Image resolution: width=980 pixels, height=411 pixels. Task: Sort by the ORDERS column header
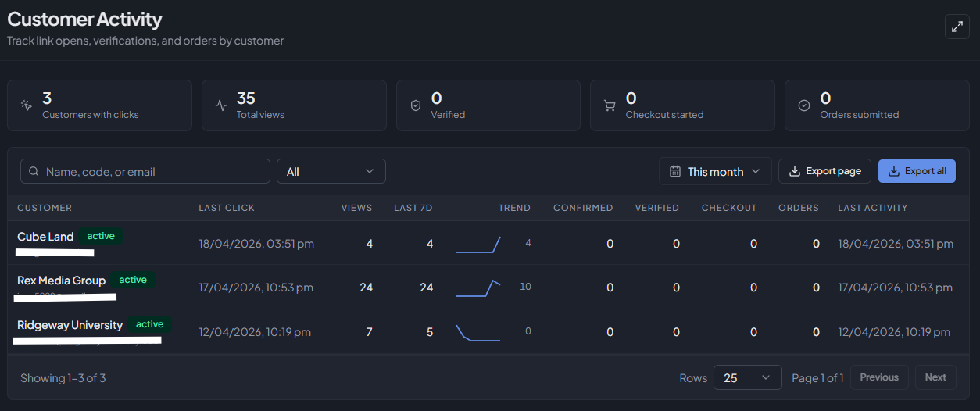(x=799, y=208)
